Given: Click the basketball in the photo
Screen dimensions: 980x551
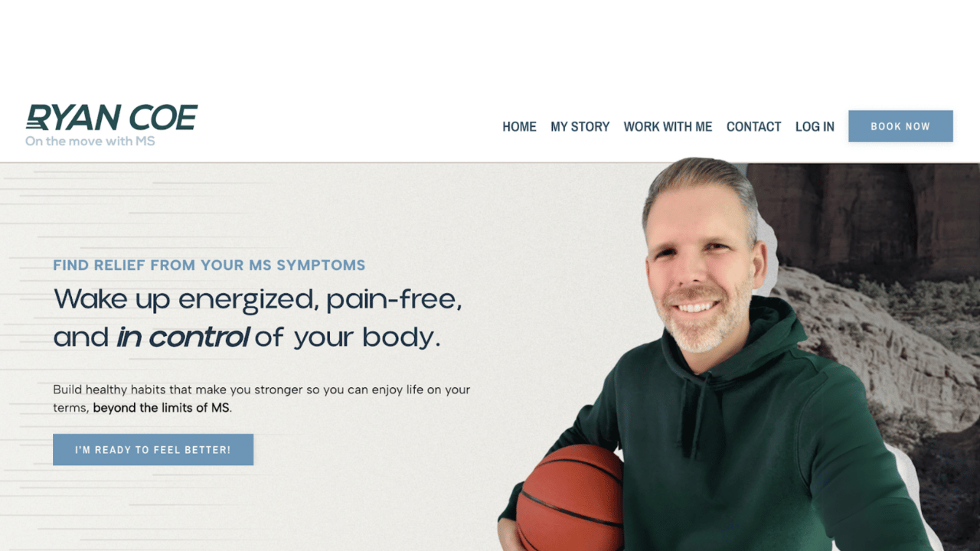Looking at the screenshot, I should [x=570, y=497].
